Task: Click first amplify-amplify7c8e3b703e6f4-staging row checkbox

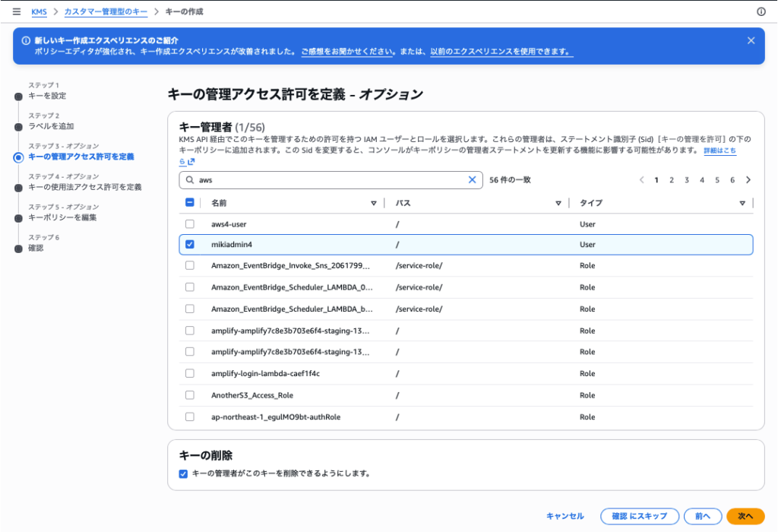Action: tap(189, 331)
